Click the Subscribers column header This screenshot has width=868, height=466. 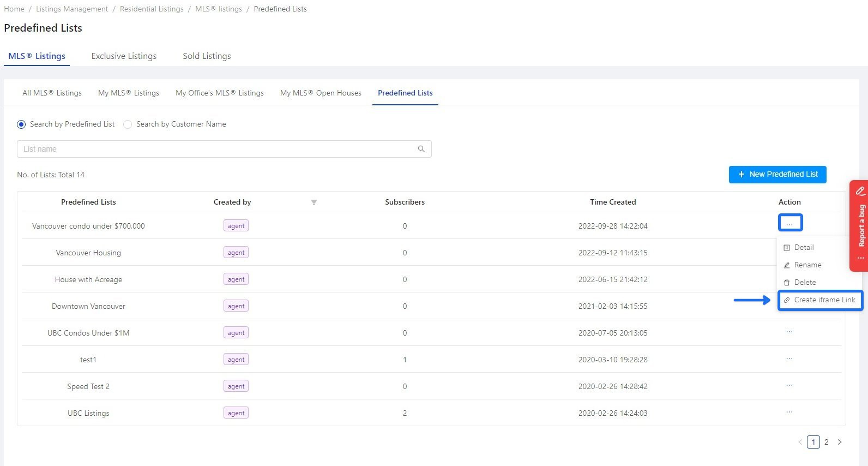[405, 202]
